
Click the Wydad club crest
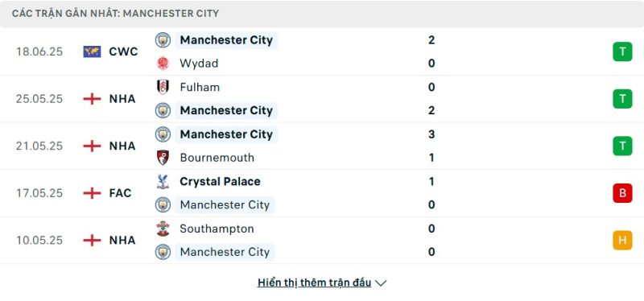point(163,64)
